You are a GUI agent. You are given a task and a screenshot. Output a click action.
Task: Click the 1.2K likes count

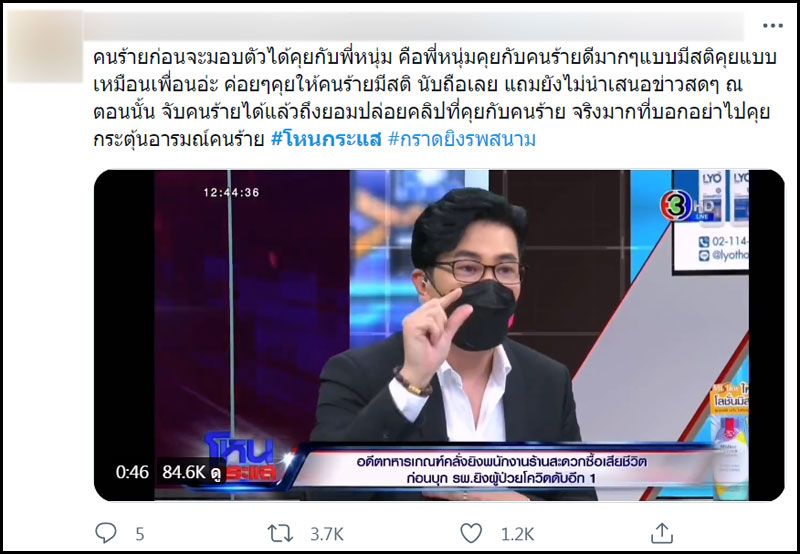[517, 534]
